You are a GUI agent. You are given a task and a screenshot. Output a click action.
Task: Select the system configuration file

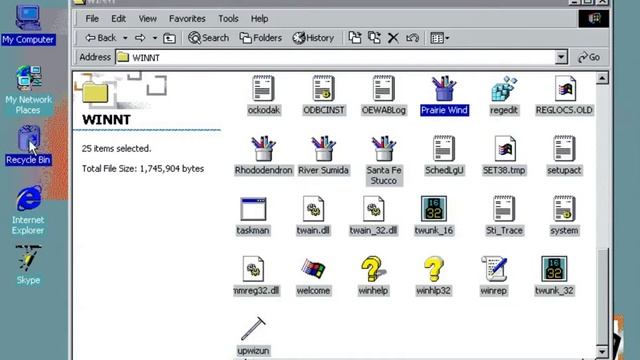click(x=564, y=209)
